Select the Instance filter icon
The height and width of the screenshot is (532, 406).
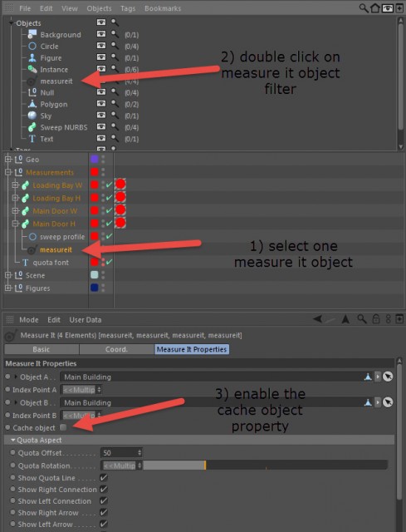click(32, 69)
